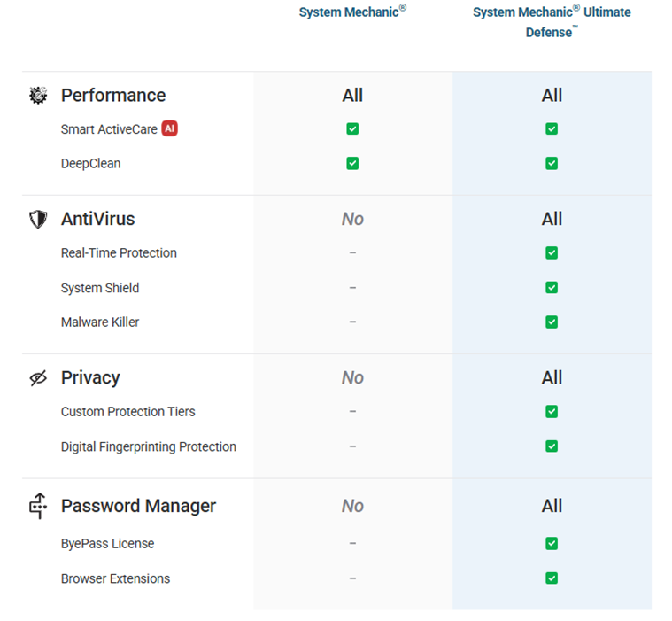
Task: Click the Performance gear icon
Action: pyautogui.click(x=38, y=96)
